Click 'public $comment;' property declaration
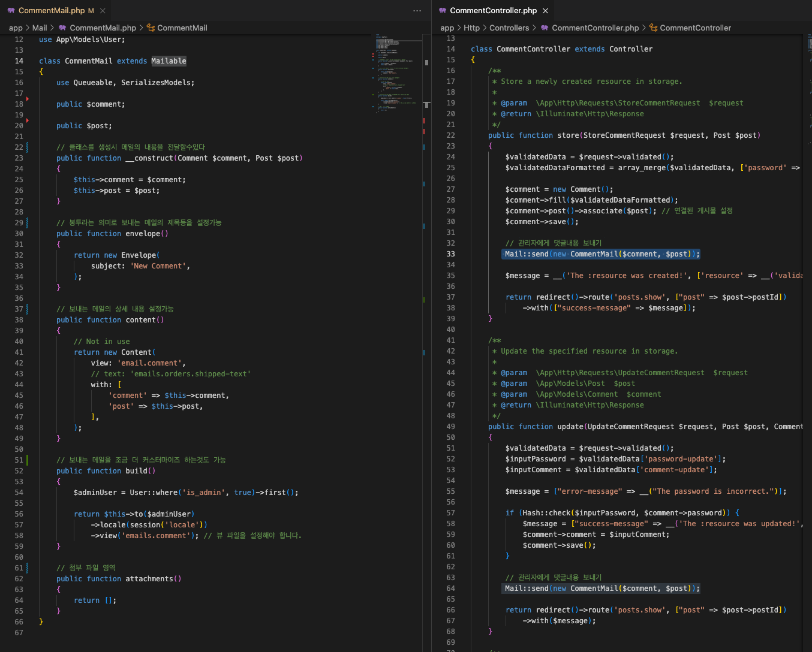Viewport: 812px width, 652px height. (x=91, y=104)
